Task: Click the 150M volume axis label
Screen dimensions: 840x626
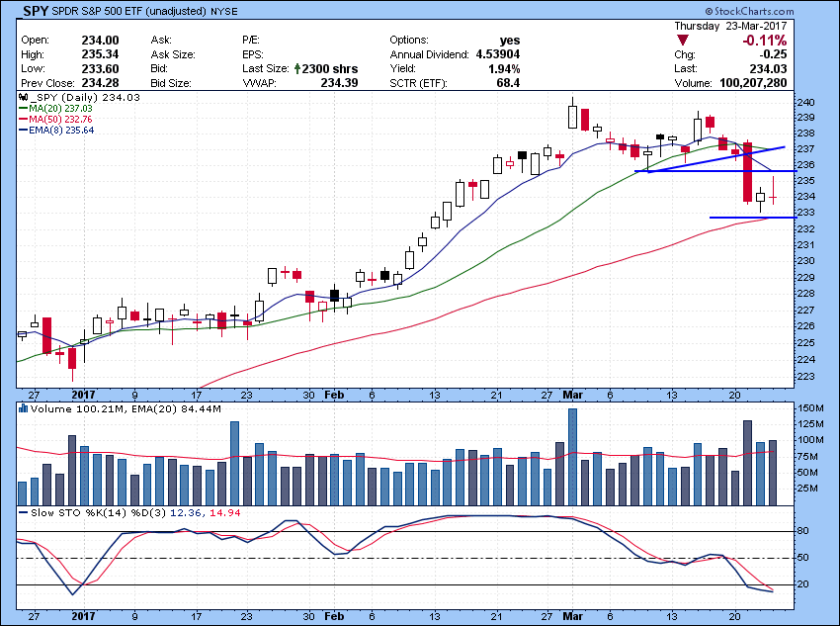Action: pos(810,407)
